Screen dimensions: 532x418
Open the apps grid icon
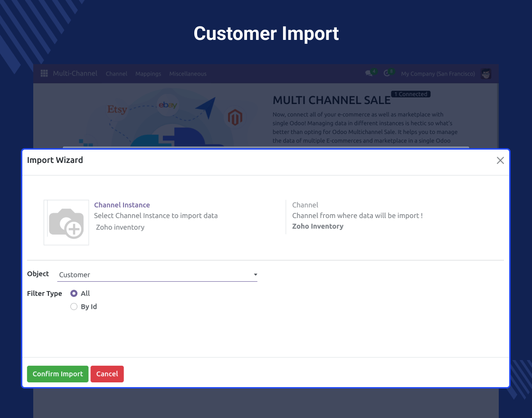click(44, 74)
